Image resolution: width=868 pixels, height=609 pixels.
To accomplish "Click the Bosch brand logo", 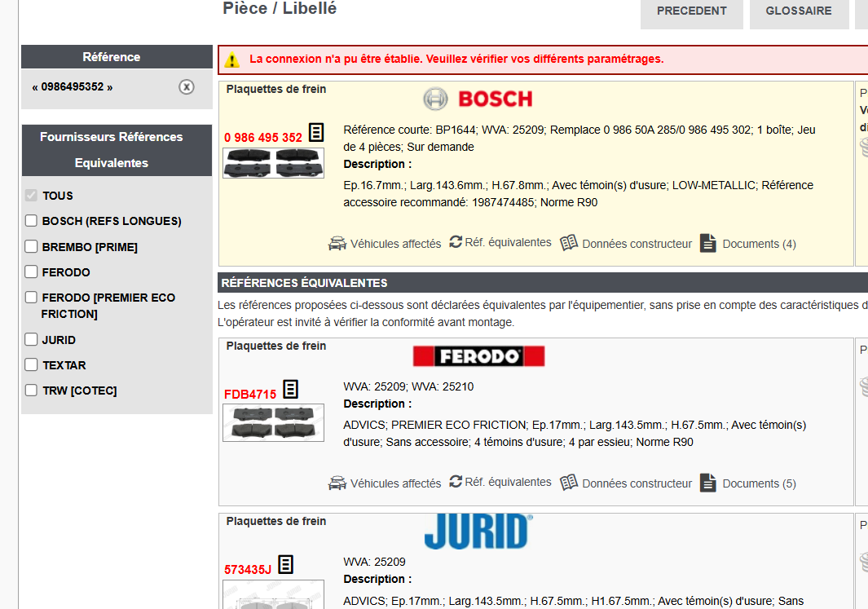I will point(478,99).
